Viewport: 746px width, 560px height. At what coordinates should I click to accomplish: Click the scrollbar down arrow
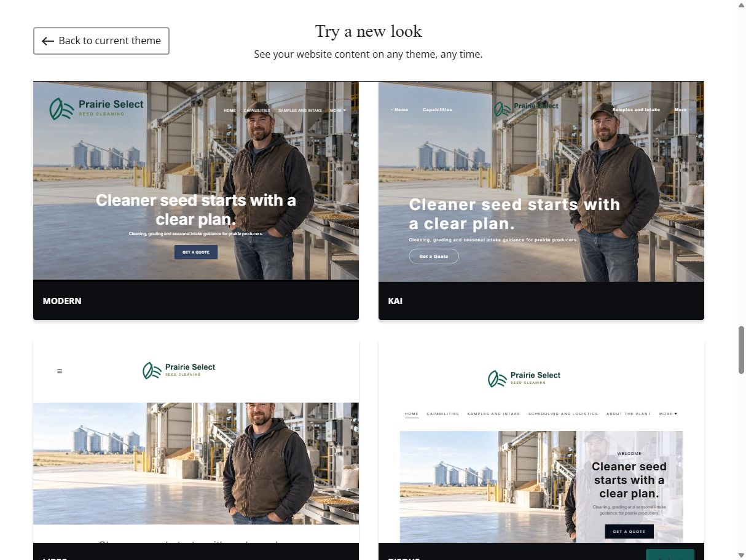pos(741,554)
